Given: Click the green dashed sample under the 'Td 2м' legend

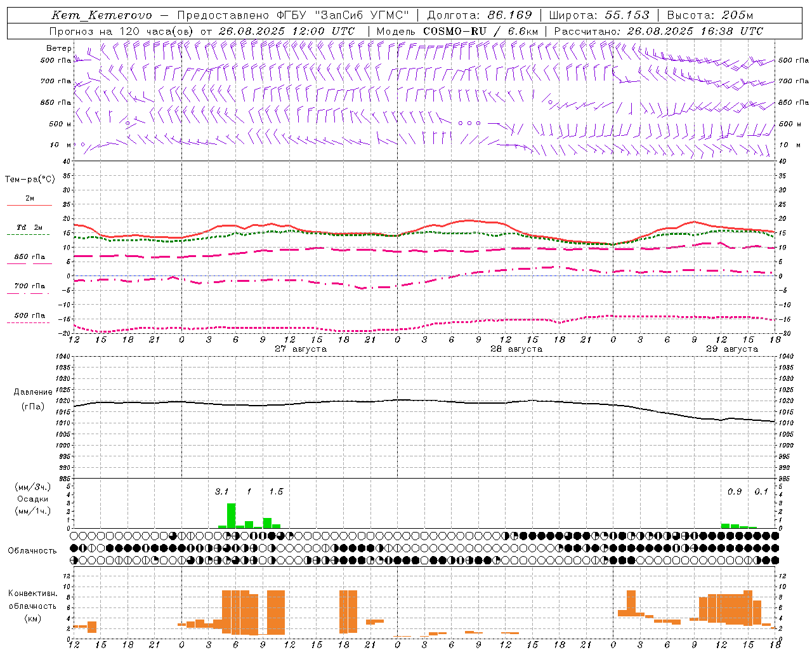Looking at the screenshot, I should pos(28,234).
